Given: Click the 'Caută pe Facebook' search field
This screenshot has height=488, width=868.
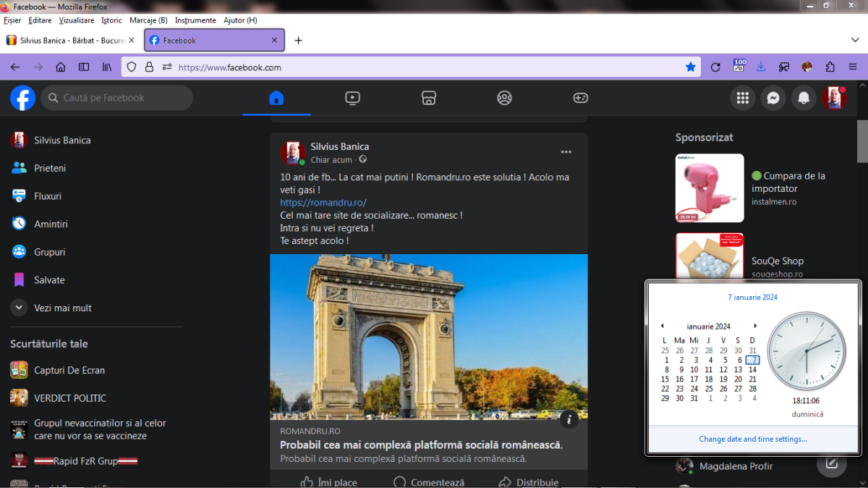Looking at the screenshot, I should (x=117, y=98).
